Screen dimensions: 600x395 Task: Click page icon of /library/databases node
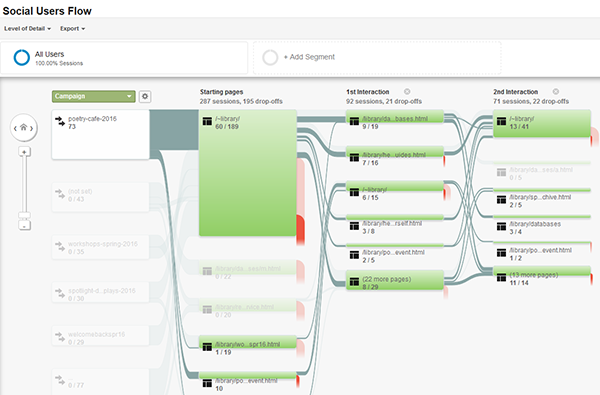(x=501, y=226)
